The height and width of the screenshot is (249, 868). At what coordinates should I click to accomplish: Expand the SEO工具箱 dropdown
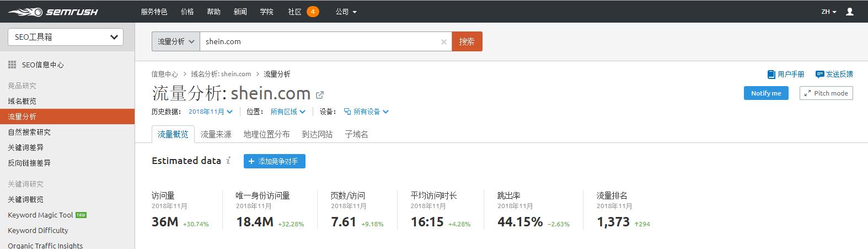[66, 37]
